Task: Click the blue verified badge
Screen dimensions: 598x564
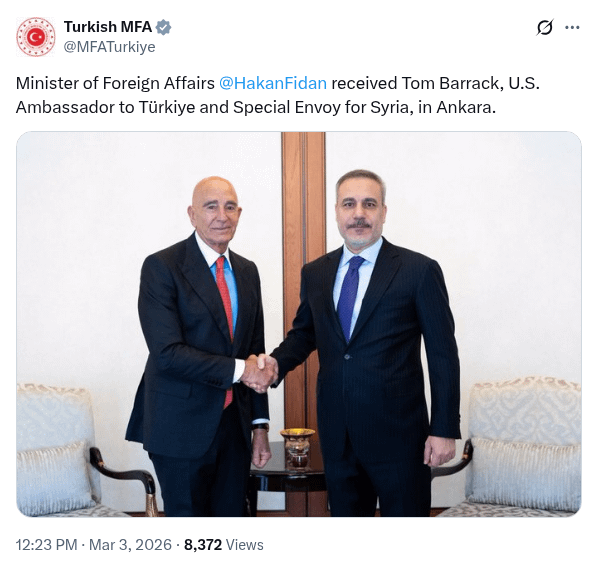Action: [x=164, y=27]
